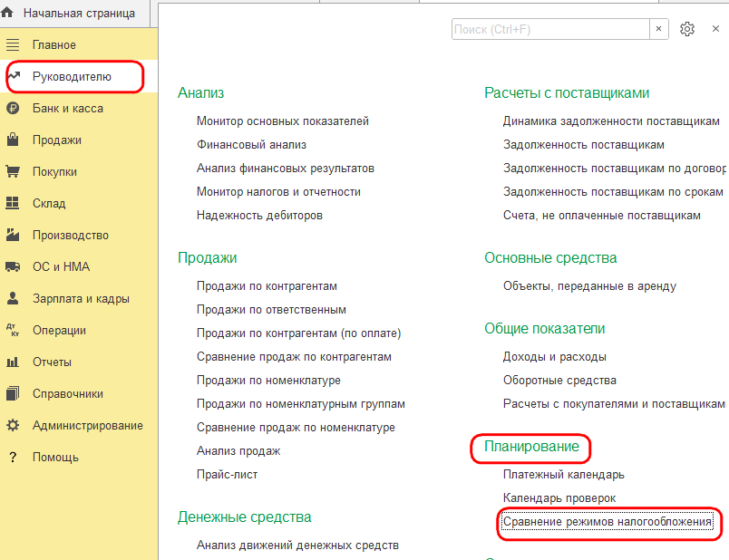Open Задолженность поставщикам report
The height and width of the screenshot is (560, 729).
point(584,145)
